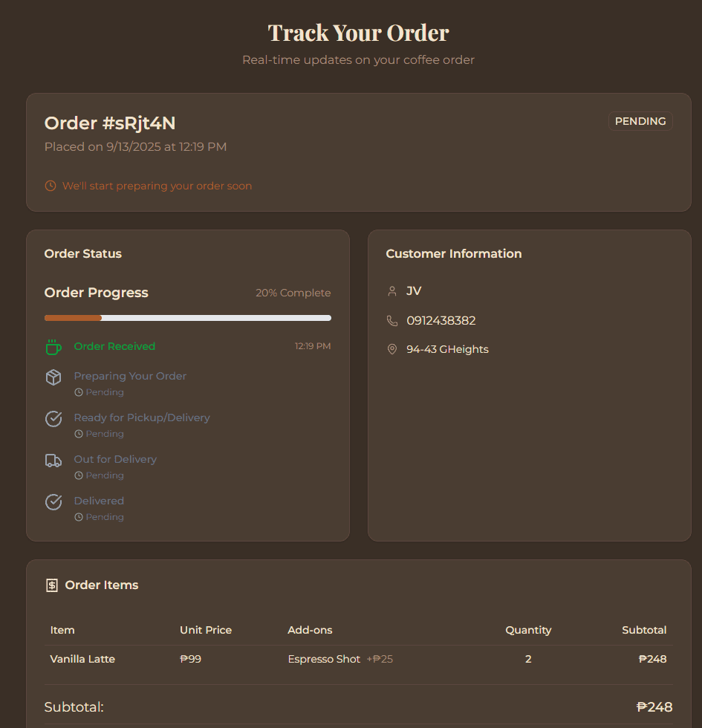The width and height of the screenshot is (702, 728).
Task: Click the location pin beside 94-43 GHeights
Action: coord(392,348)
